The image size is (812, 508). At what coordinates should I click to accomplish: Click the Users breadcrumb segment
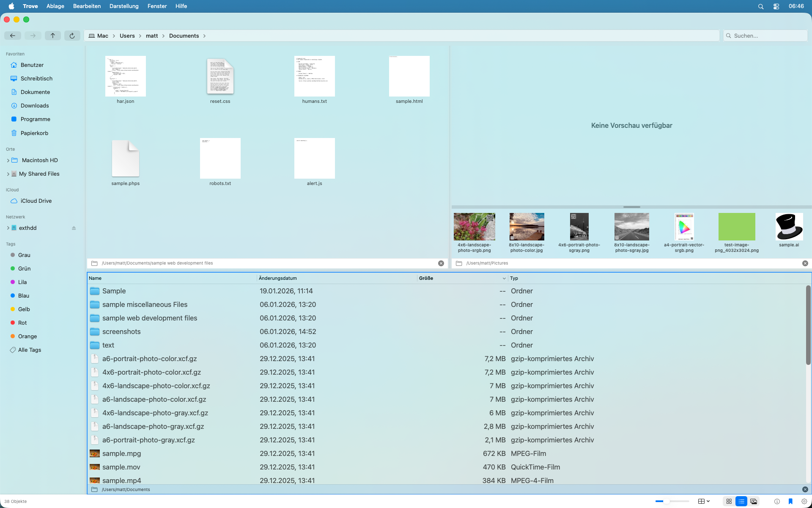127,36
